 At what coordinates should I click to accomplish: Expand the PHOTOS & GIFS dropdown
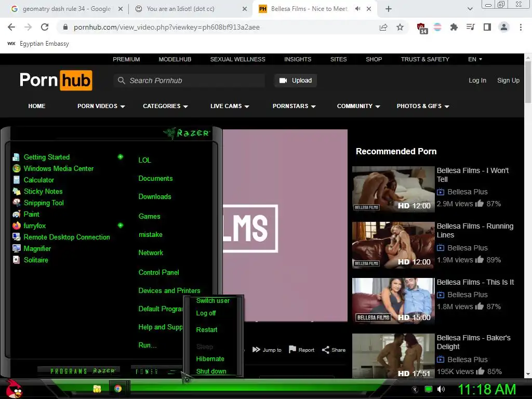click(423, 106)
